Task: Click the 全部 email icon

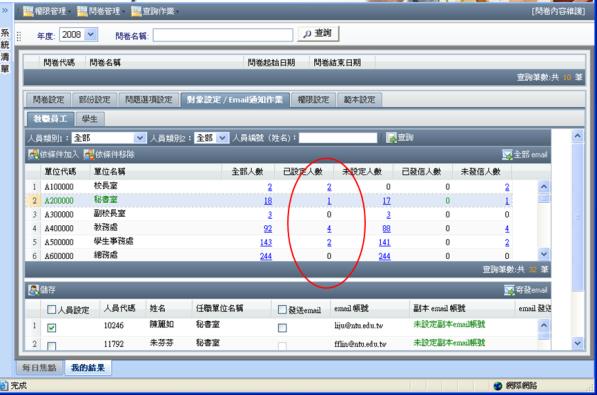Action: tap(507, 154)
